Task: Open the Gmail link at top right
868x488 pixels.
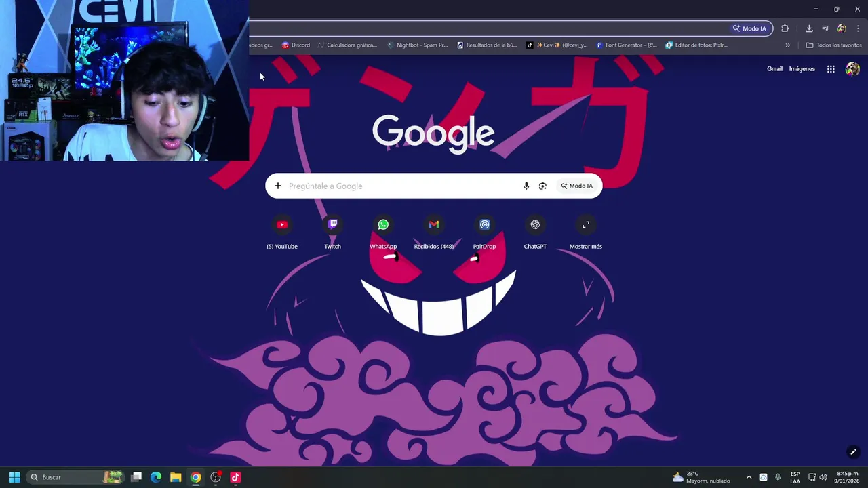Action: pyautogui.click(x=774, y=69)
